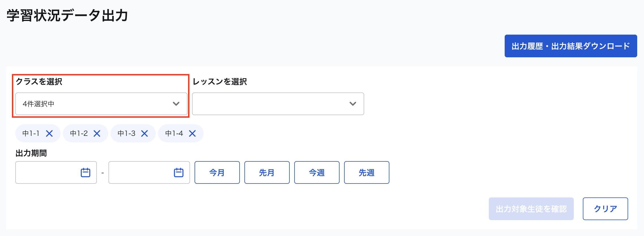Open the calendar picker for the end date
The width and height of the screenshot is (644, 236).
click(178, 172)
